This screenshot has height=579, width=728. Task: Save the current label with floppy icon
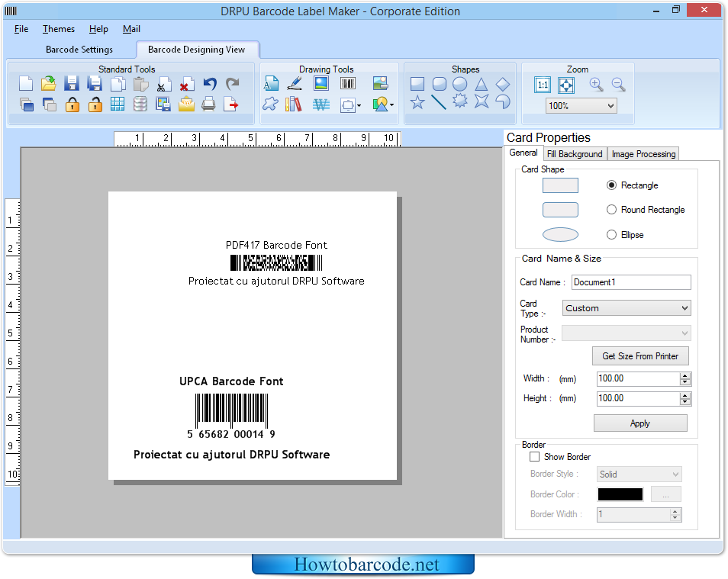coord(72,84)
